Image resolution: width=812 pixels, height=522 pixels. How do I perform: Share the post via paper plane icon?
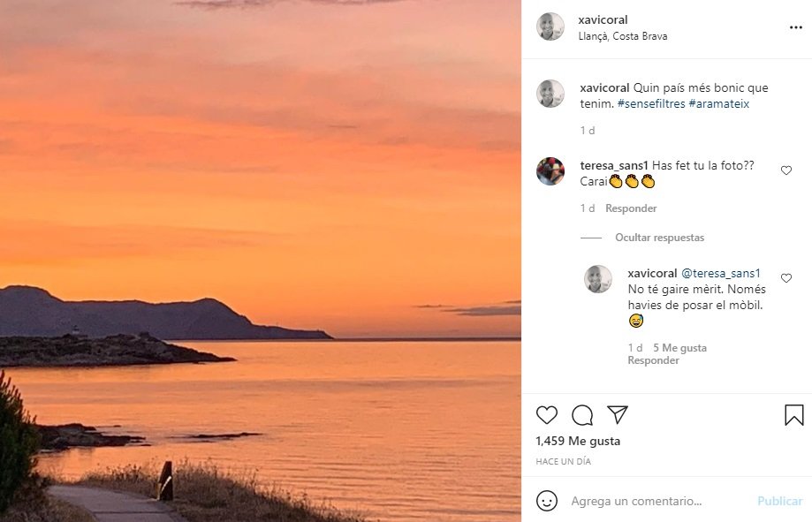coord(618,415)
